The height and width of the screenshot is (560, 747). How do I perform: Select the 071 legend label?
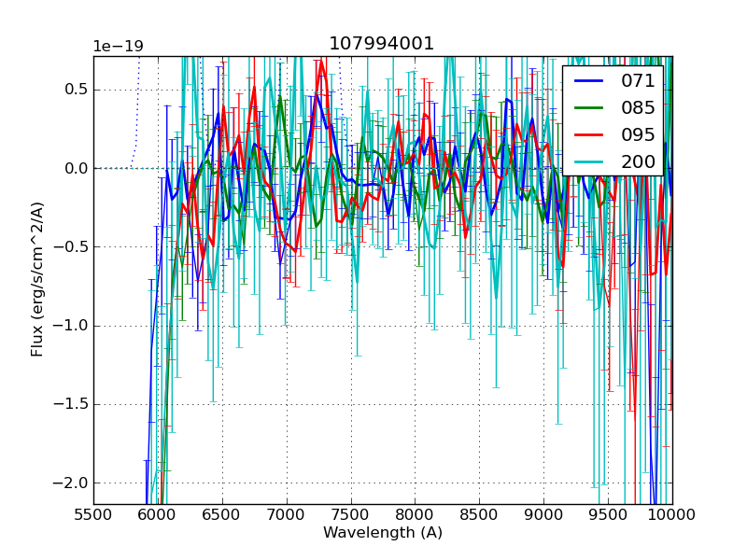(x=638, y=81)
